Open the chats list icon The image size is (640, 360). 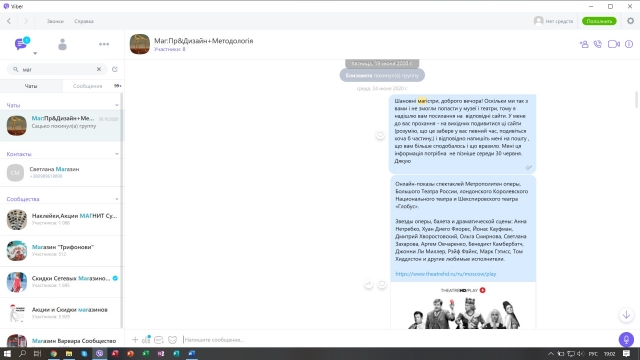tap(21, 44)
